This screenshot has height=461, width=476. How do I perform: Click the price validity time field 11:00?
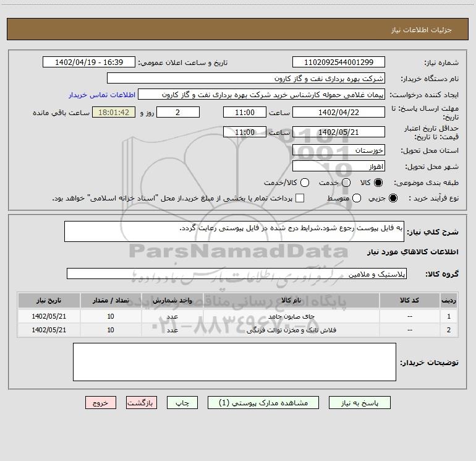point(245,132)
